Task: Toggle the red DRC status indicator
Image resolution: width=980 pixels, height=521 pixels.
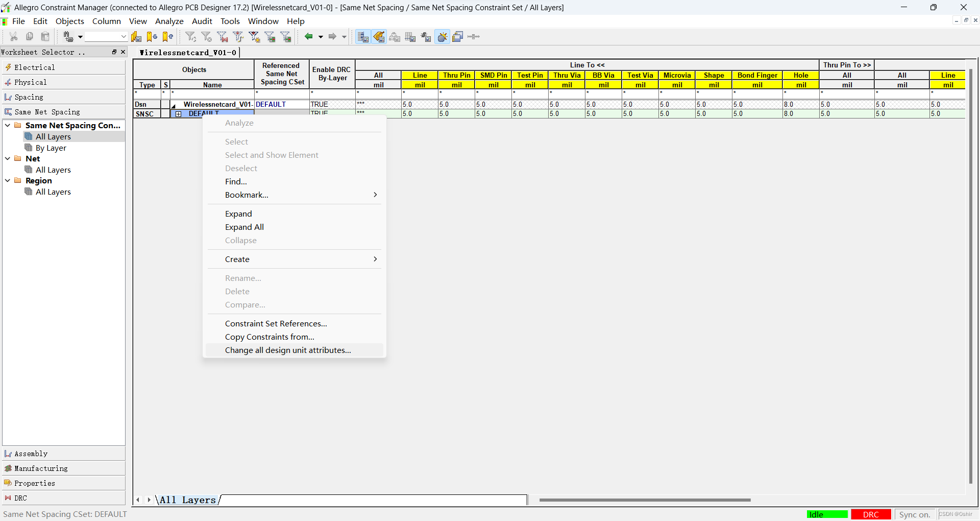Action: 871,514
